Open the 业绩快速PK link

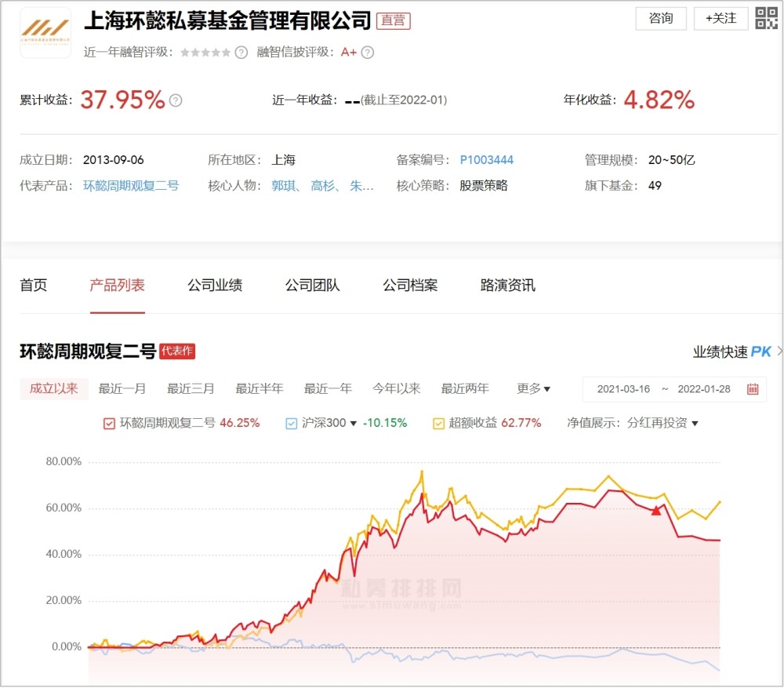pyautogui.click(x=732, y=351)
